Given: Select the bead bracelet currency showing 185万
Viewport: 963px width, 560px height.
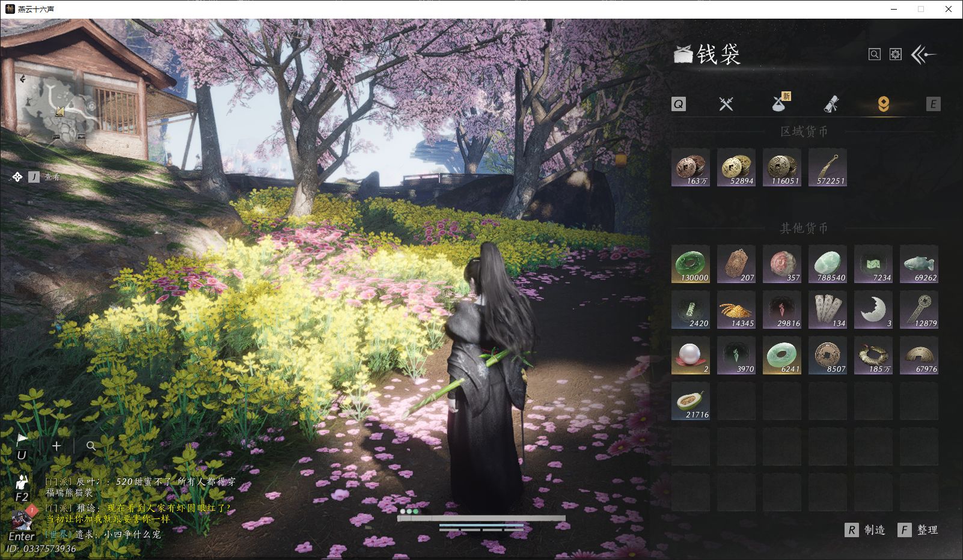Looking at the screenshot, I should pyautogui.click(x=873, y=355).
